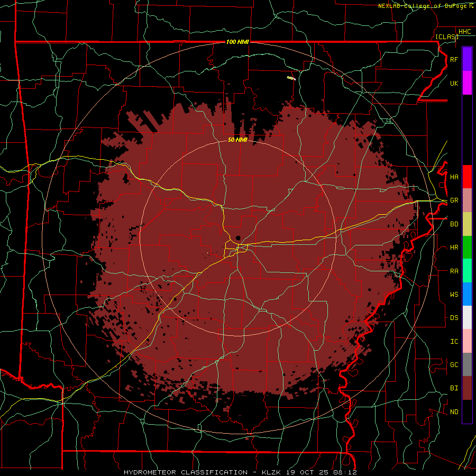Click the ND legend label

pyautogui.click(x=454, y=411)
